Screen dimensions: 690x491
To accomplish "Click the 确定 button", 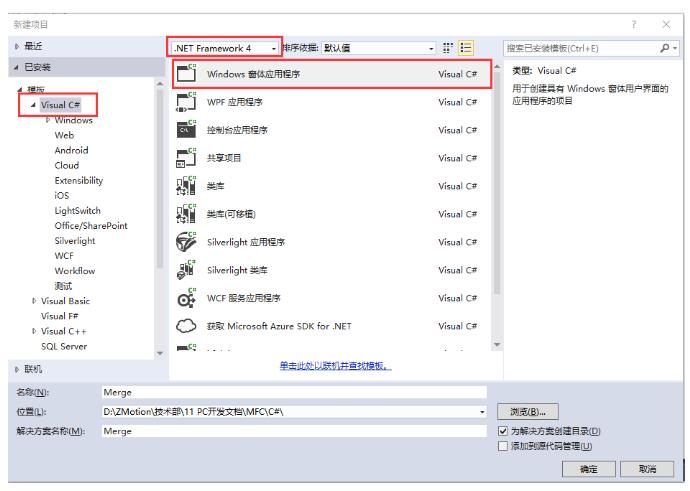I will click(588, 469).
